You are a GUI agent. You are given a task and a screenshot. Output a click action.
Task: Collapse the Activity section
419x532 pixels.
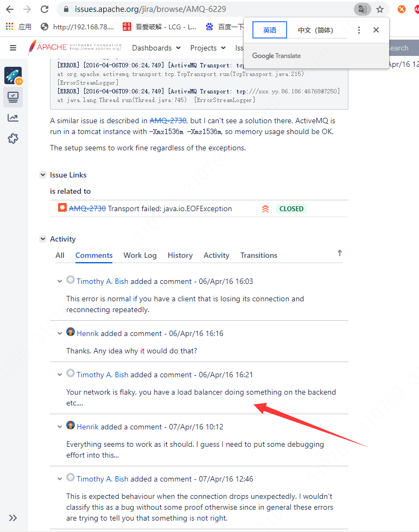pos(43,239)
